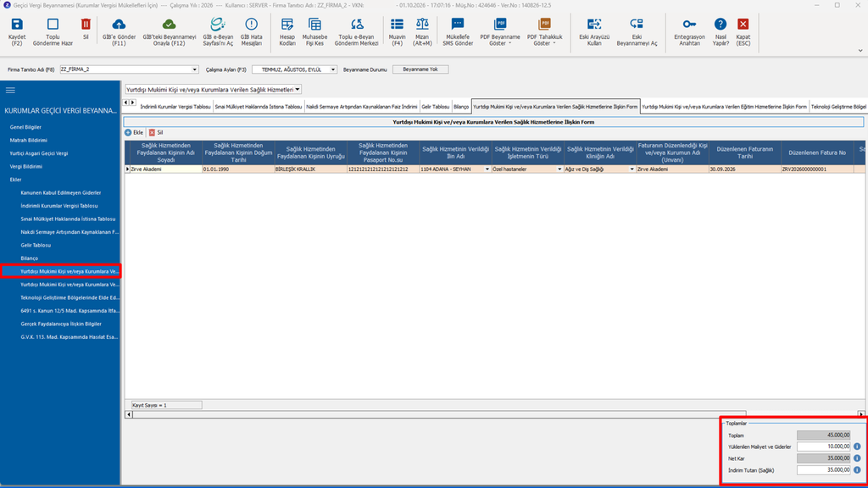Image resolution: width=868 pixels, height=488 pixels.
Task: Open Toplu e-Beyan Gönderim Merkezi
Action: click(x=357, y=31)
